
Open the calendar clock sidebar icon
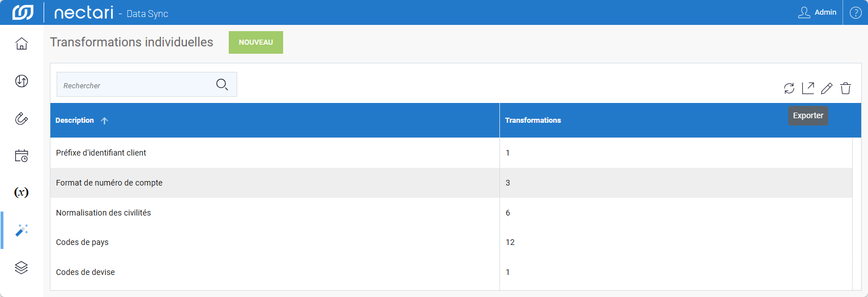(22, 156)
